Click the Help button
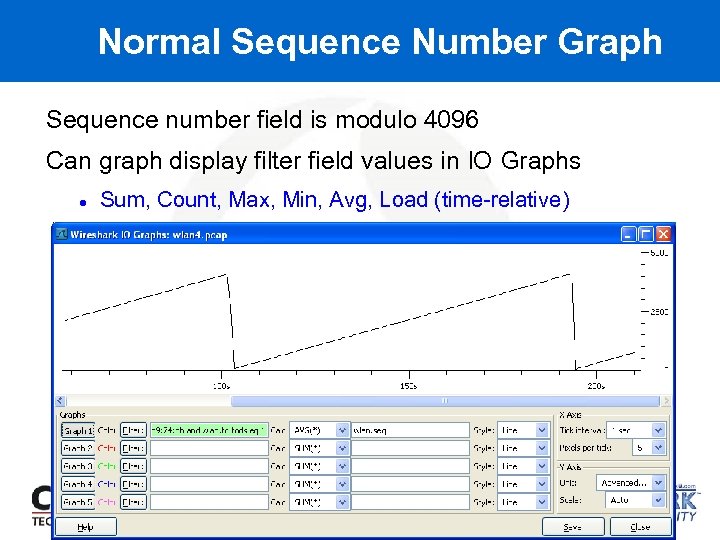The height and width of the screenshot is (540, 720). tap(86, 527)
